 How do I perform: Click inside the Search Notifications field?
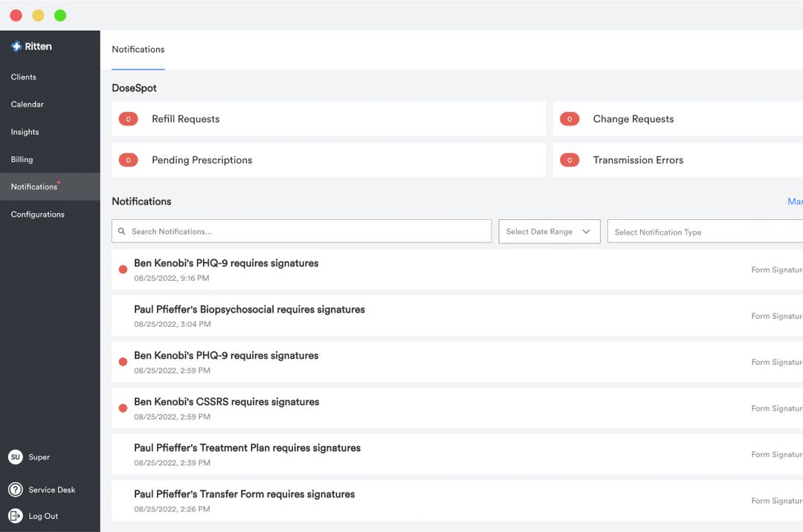pyautogui.click(x=297, y=231)
